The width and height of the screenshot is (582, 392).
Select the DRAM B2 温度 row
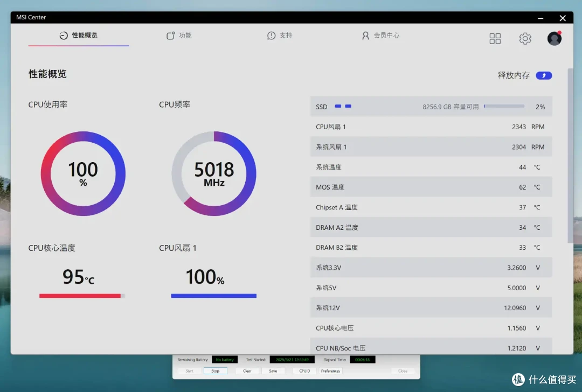click(431, 247)
